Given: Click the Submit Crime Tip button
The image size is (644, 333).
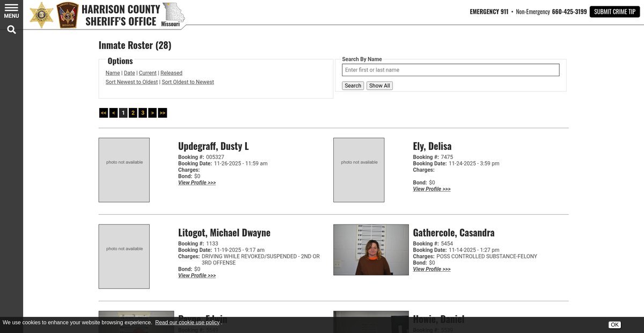Looking at the screenshot, I should 614,12.
